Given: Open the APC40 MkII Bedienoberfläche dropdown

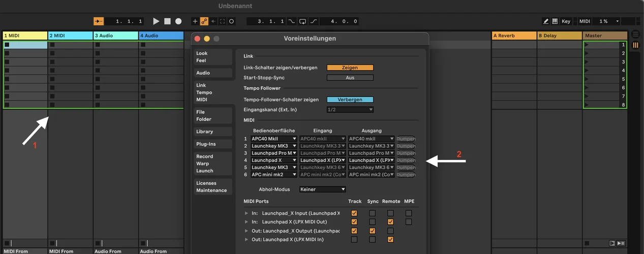Looking at the screenshot, I should coord(274,139).
